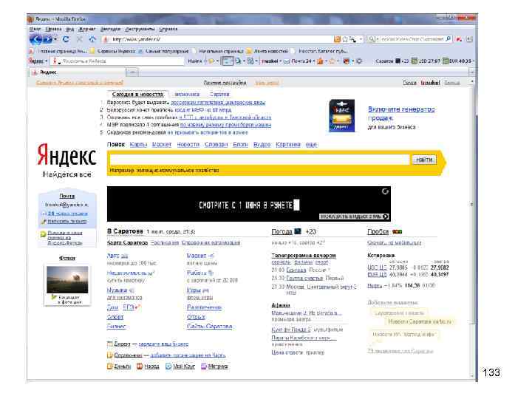Click USD 27,97 rate in Yandex Bar
532x399 pixels.
(426, 61)
